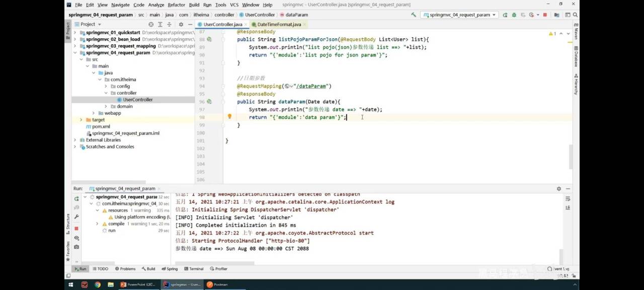Open the Profiler tool window
Screen dimensions: 644x290
tap(218, 269)
